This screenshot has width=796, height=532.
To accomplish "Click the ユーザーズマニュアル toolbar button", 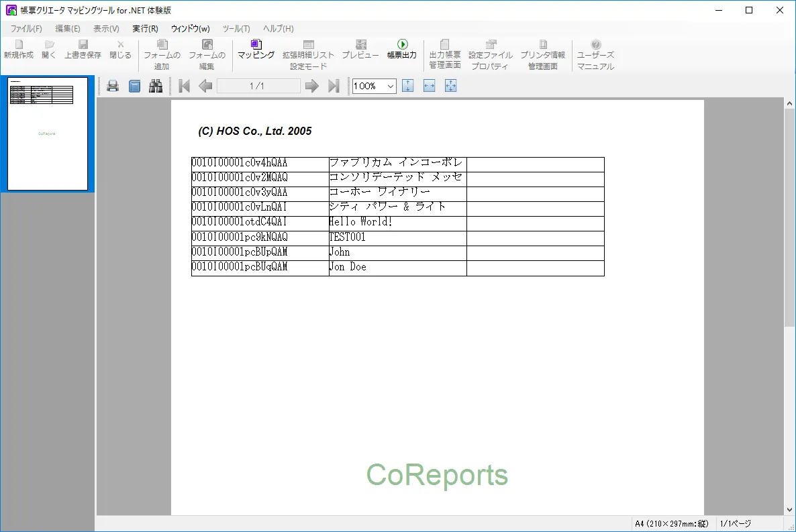I will click(595, 55).
